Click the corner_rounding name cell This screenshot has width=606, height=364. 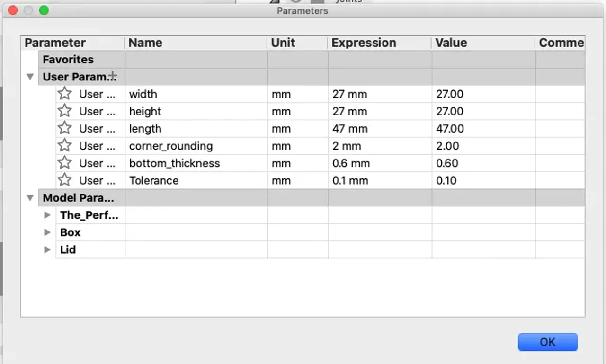coord(171,146)
